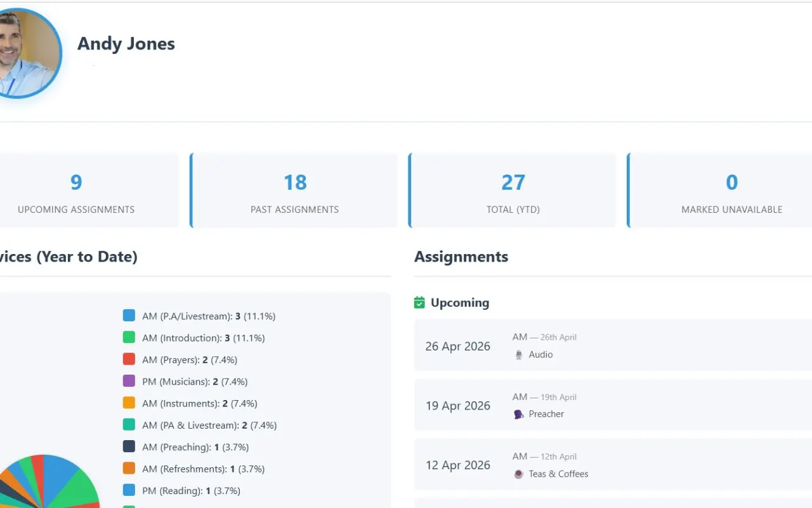Click the PM (Reading): 1 legend label
The image size is (812, 508).
(x=191, y=491)
